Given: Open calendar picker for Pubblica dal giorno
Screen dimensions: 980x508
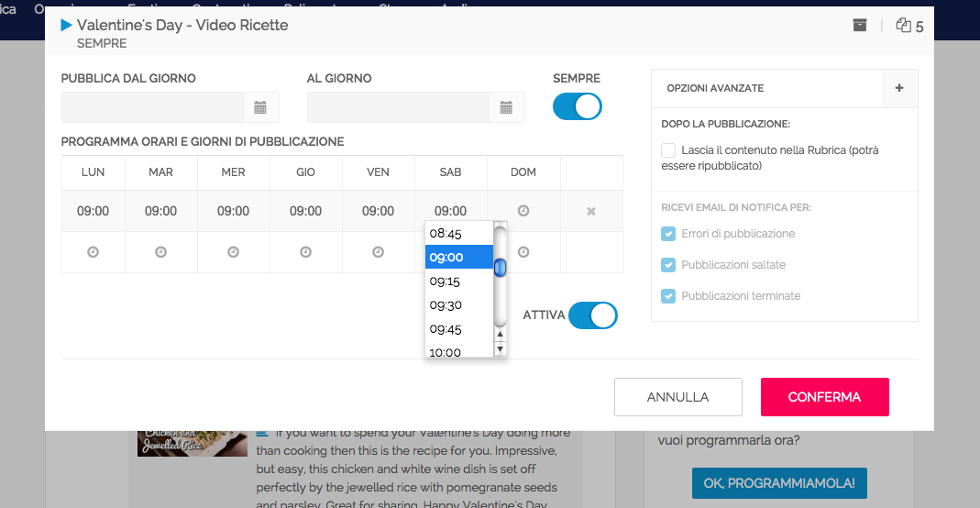Looking at the screenshot, I should (260, 107).
